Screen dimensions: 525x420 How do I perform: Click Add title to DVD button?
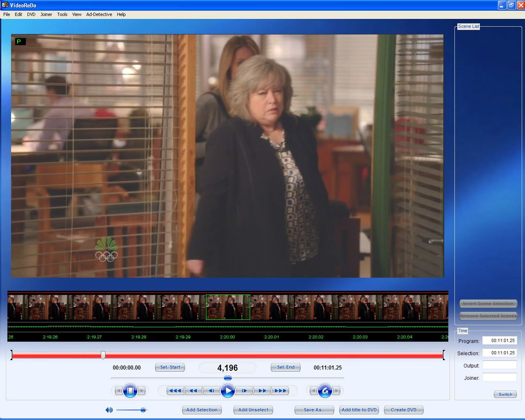pyautogui.click(x=359, y=410)
